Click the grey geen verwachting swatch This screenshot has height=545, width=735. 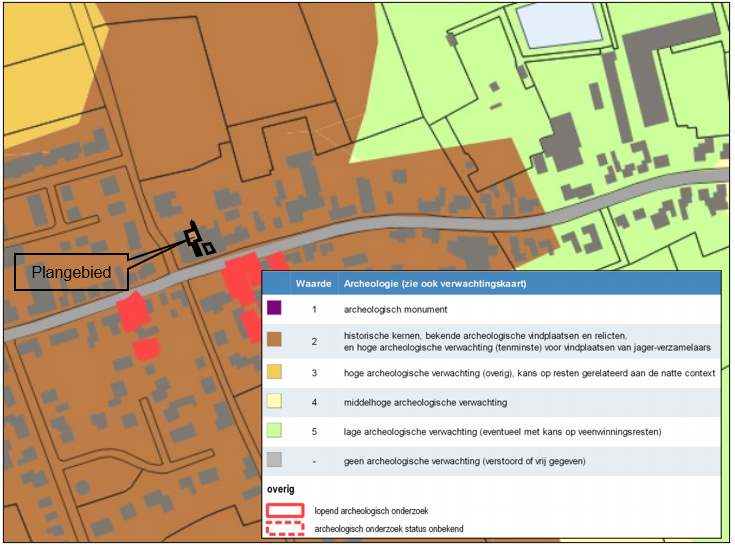pyautogui.click(x=274, y=459)
